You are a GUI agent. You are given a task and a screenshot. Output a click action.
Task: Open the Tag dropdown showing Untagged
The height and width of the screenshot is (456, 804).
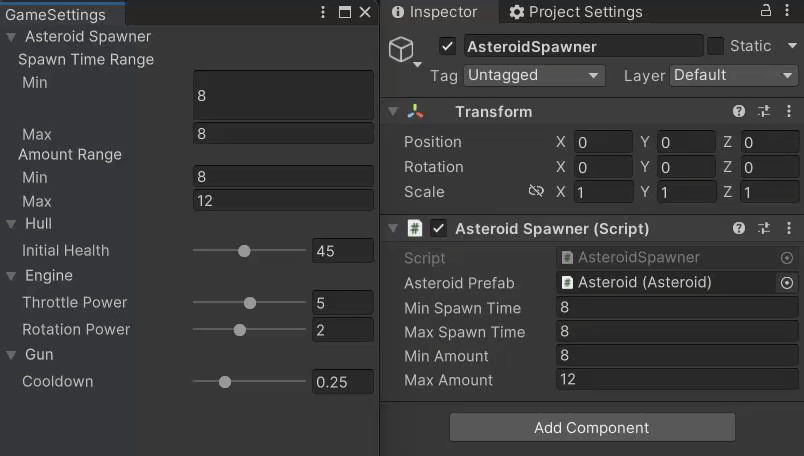[534, 75]
